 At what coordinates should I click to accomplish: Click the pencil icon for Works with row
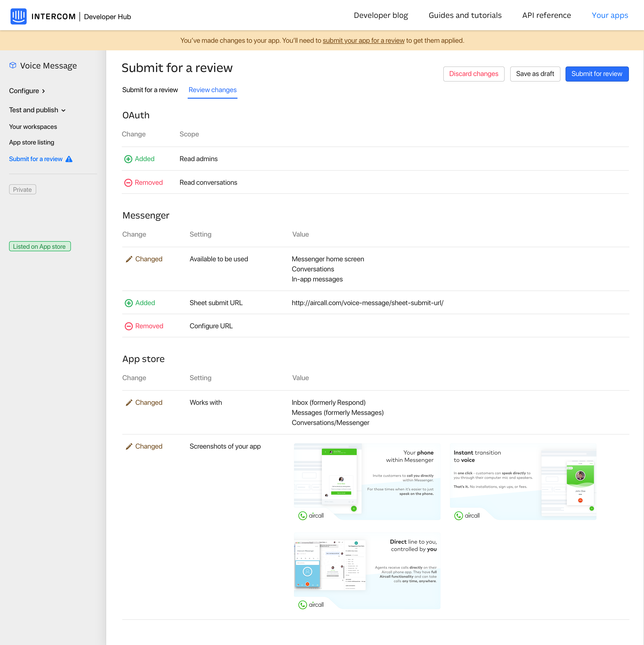129,403
